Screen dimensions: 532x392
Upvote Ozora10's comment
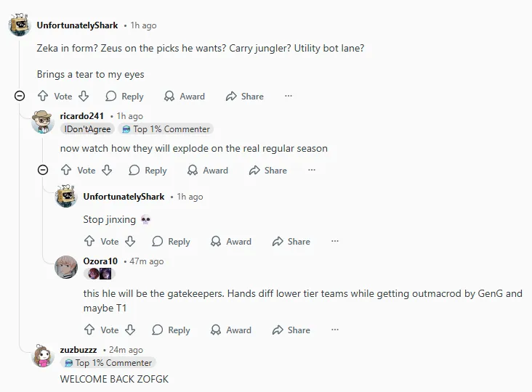coord(89,330)
